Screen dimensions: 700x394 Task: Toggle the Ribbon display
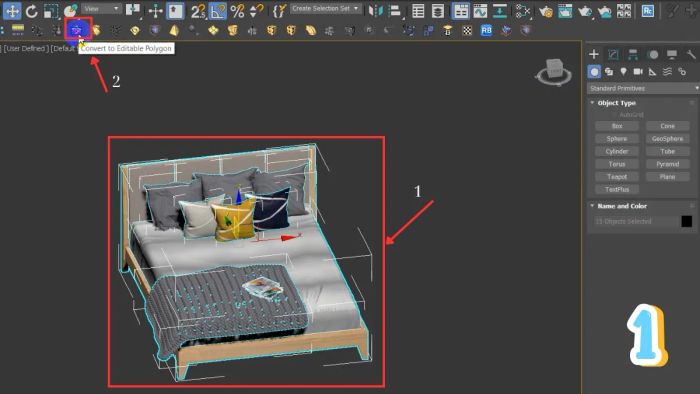click(x=460, y=11)
